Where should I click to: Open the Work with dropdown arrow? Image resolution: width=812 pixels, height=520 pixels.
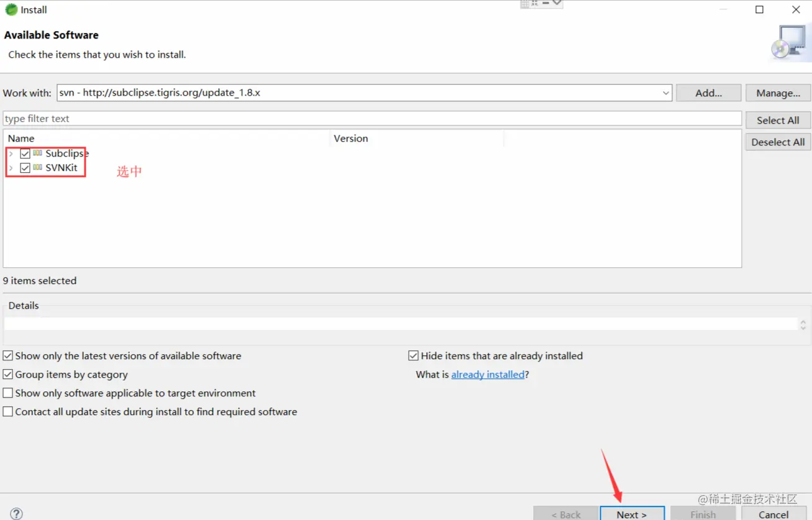(666, 93)
